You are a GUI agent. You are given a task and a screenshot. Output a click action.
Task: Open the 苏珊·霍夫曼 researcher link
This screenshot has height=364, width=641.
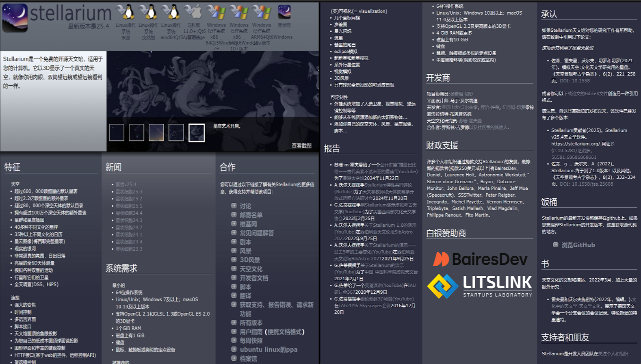pos(470,121)
